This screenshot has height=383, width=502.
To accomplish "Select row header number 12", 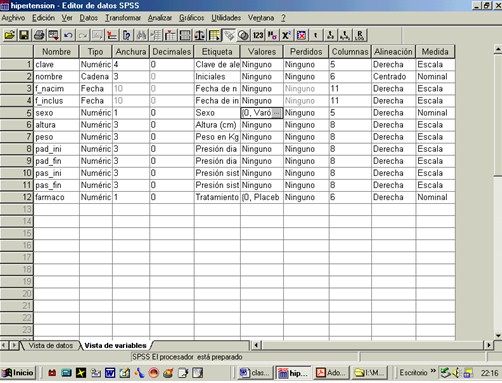I will point(16,197).
